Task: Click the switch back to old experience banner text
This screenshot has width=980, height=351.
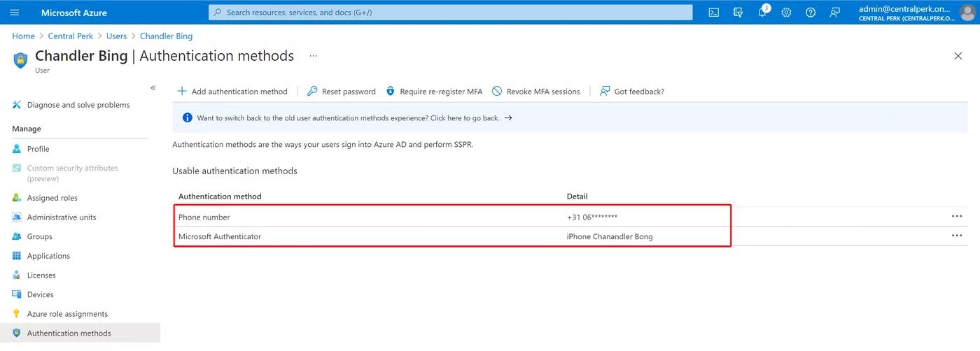Action: tap(348, 118)
